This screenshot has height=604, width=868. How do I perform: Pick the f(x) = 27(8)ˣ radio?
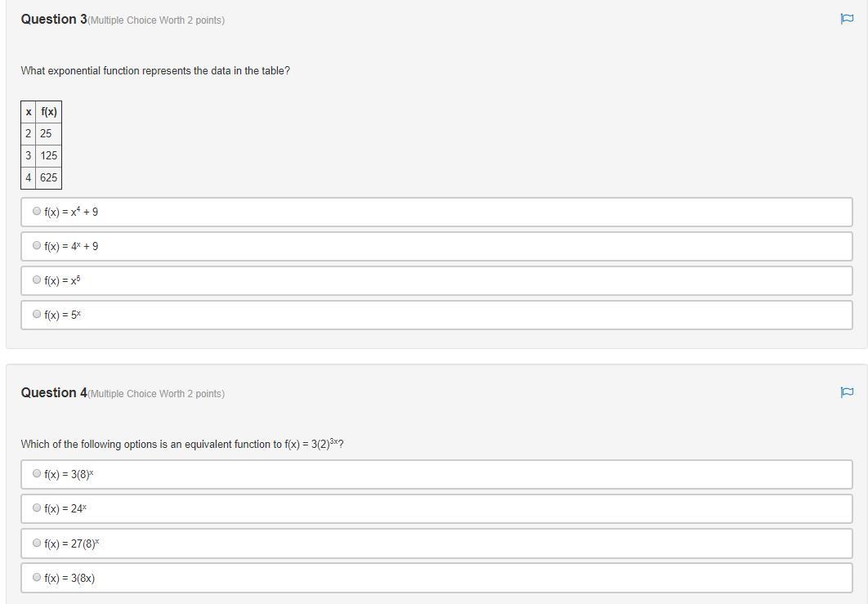click(x=37, y=543)
